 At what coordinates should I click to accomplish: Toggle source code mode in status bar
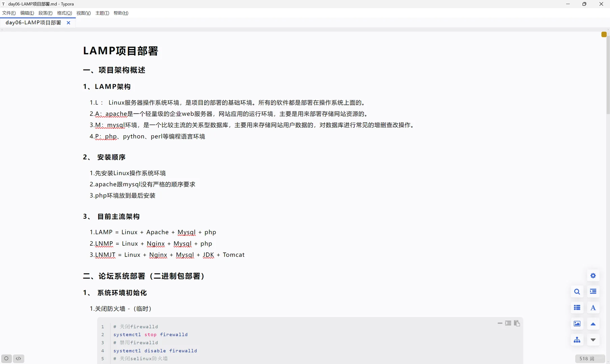click(x=19, y=359)
